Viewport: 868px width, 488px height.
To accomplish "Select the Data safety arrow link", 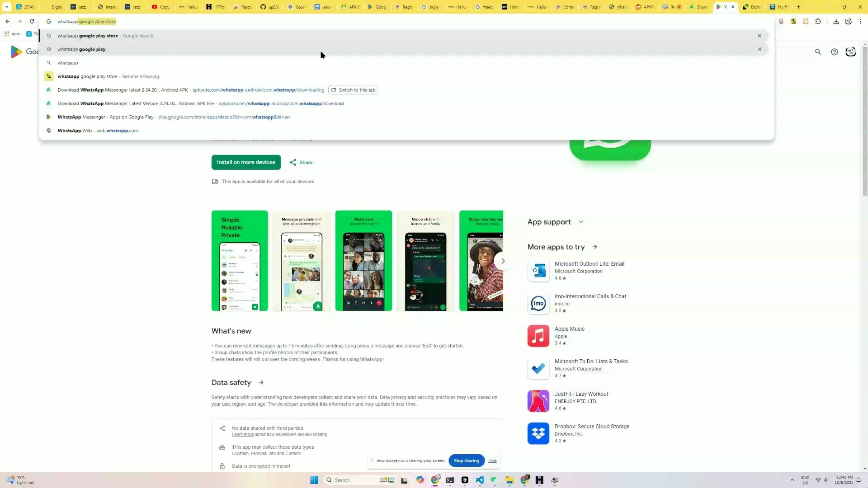I will (261, 382).
